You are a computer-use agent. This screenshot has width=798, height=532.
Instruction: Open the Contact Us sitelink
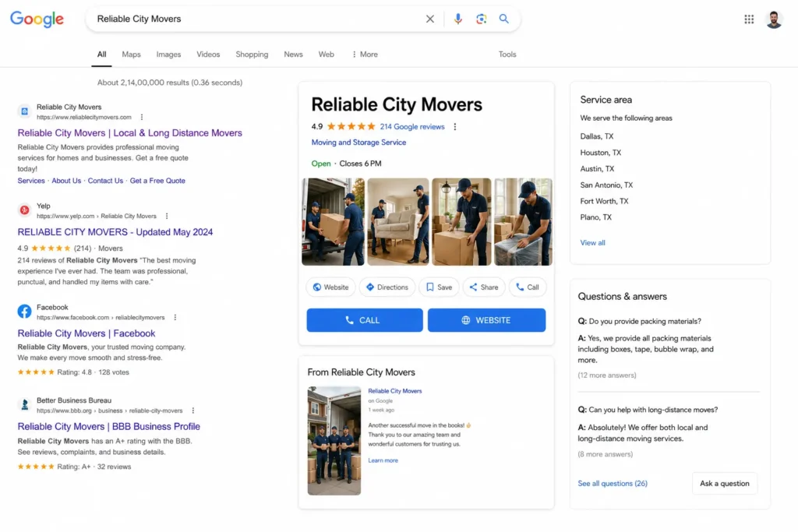pyautogui.click(x=105, y=181)
